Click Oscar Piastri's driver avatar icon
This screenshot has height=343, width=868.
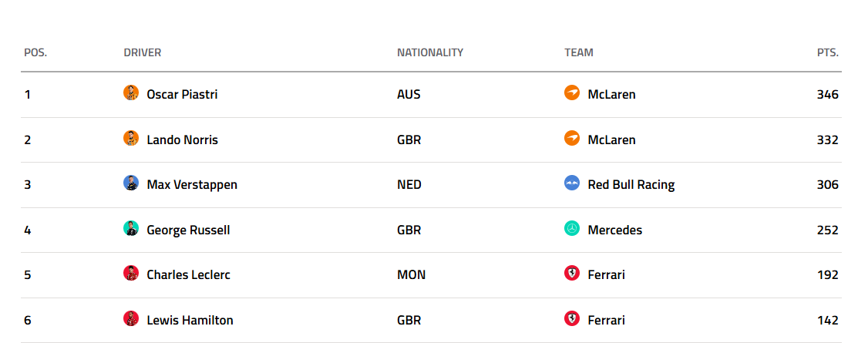point(131,93)
